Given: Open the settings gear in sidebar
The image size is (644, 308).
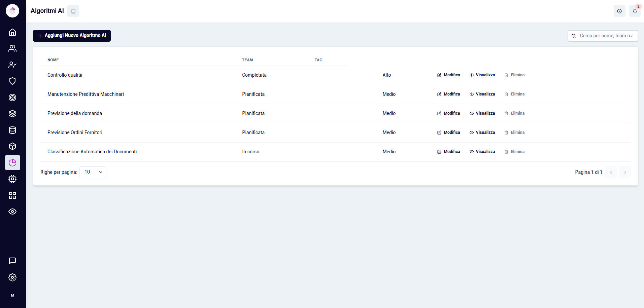Looking at the screenshot, I should (x=12, y=277).
